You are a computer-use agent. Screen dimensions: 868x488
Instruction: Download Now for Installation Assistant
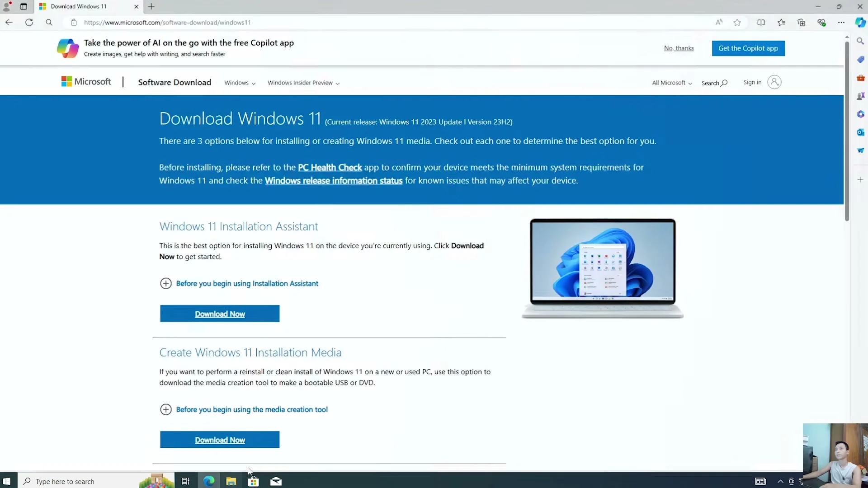(220, 314)
